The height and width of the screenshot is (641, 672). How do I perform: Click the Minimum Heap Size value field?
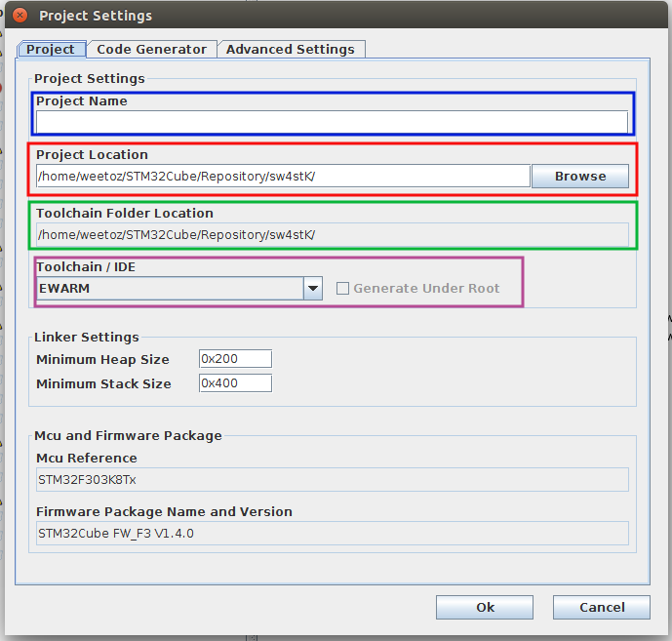pos(235,359)
